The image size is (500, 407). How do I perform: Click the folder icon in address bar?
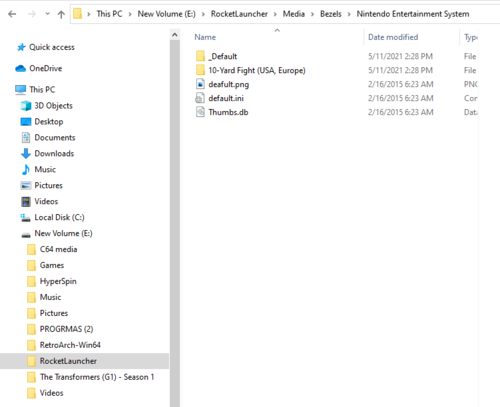click(x=77, y=14)
